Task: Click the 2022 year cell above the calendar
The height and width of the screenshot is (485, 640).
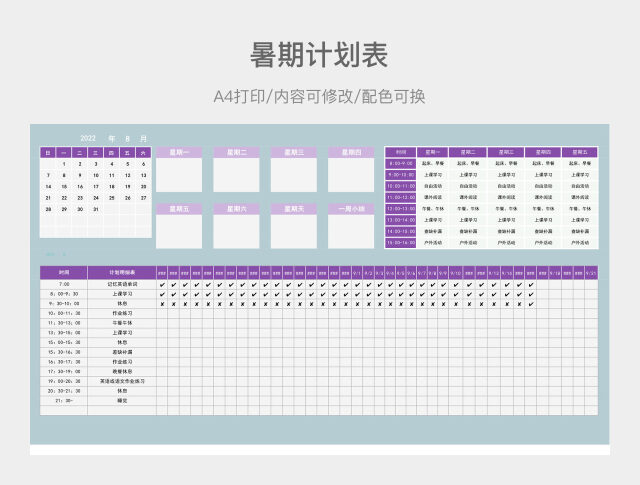Action: tap(88, 138)
